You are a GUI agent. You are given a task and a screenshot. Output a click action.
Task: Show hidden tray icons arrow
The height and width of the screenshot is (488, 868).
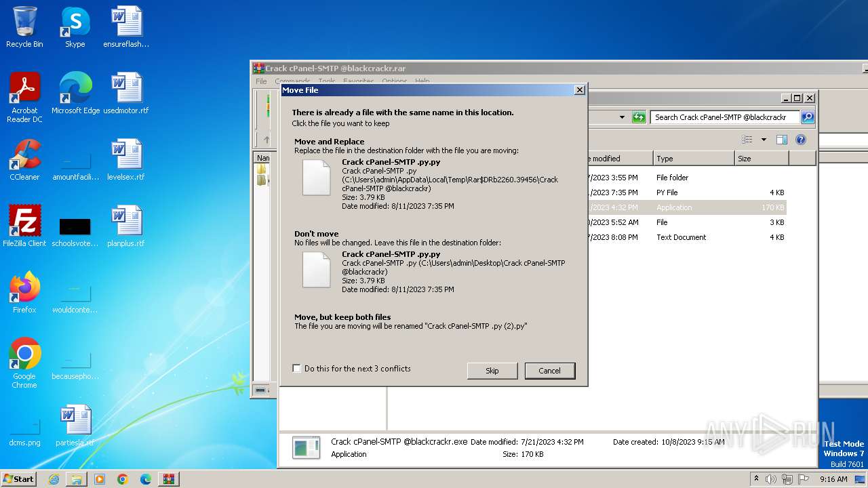757,479
